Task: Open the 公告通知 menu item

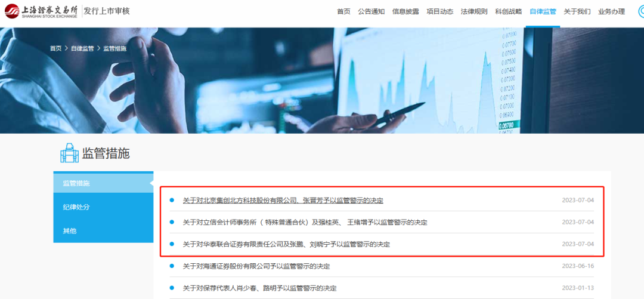Action: 371,11
